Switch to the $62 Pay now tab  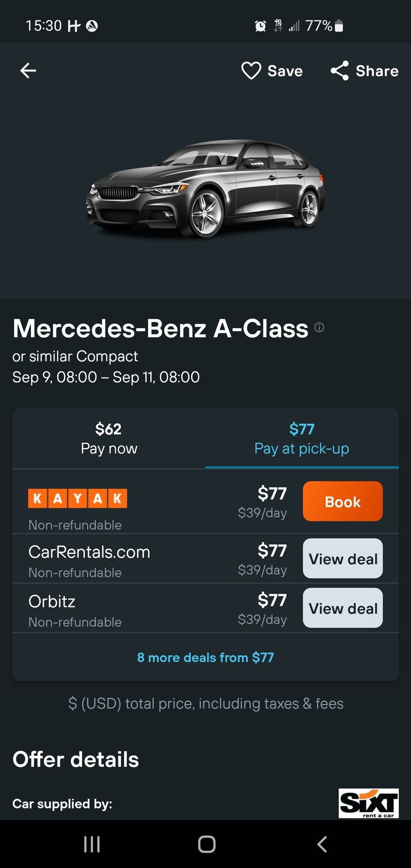[x=109, y=438]
